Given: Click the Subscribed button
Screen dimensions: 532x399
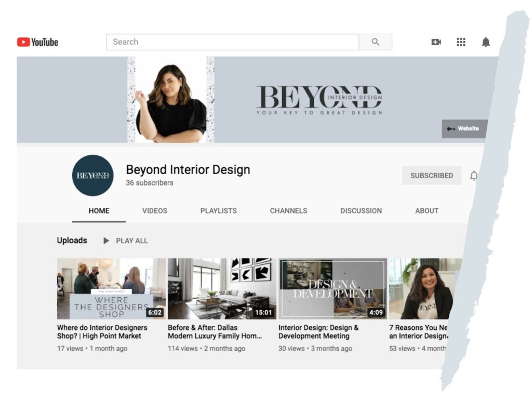Looking at the screenshot, I should click(x=432, y=176).
